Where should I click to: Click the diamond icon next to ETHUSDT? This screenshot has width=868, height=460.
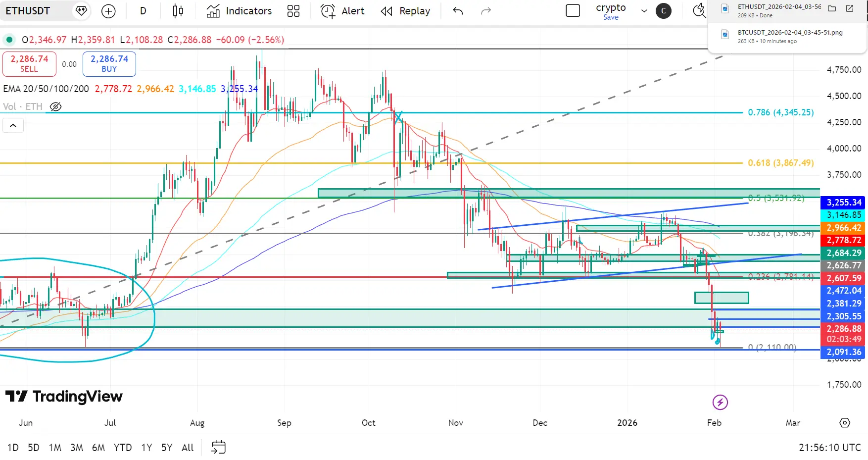point(81,11)
